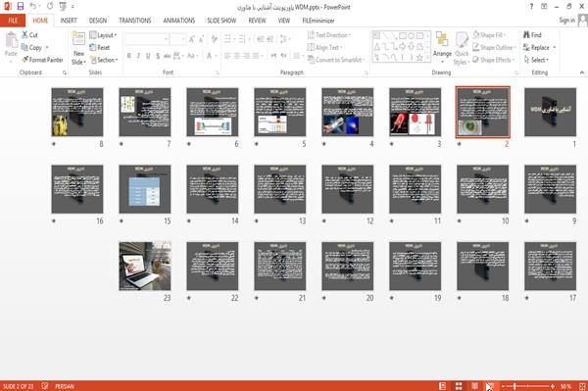Switch to Normal view in status bar
Image resolution: width=588 pixels, height=391 pixels.
coord(443,386)
